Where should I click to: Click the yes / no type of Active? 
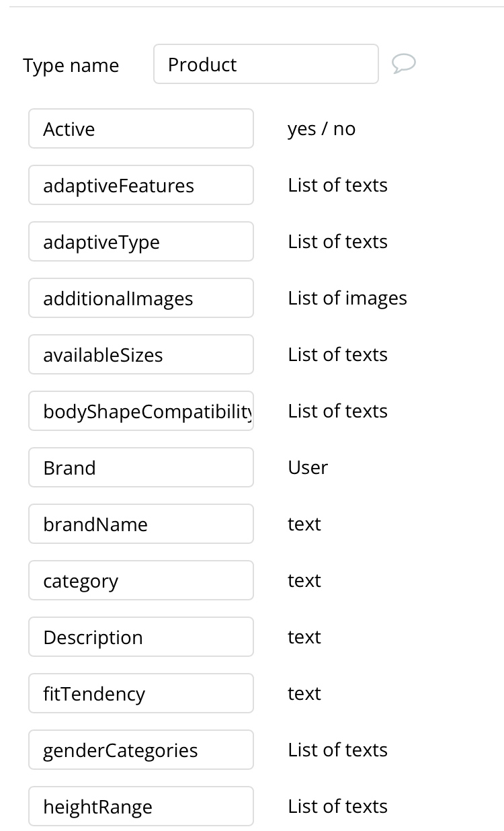[321, 128]
